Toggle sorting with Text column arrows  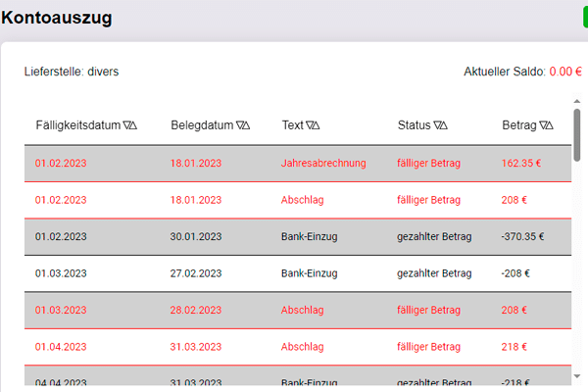[x=313, y=125]
